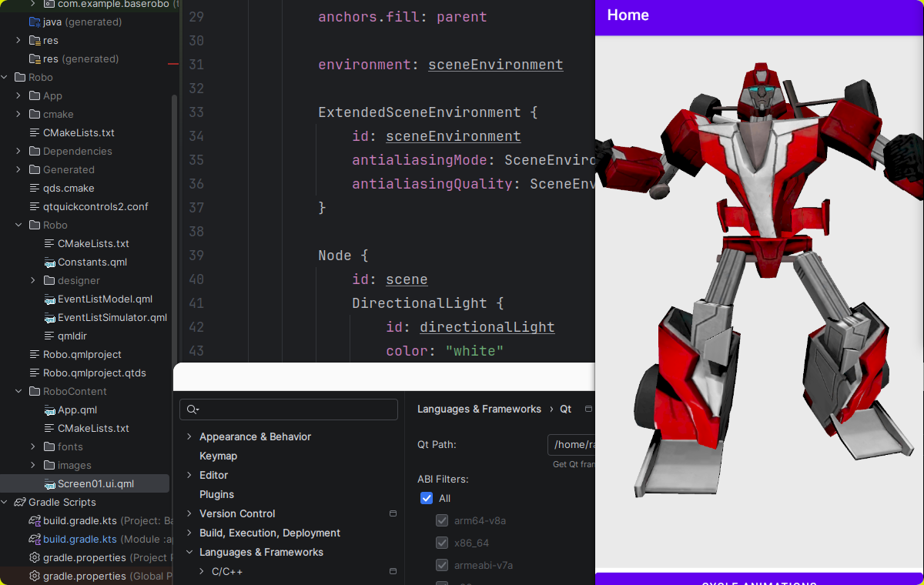Click the EventListSimulator.qml file icon

[x=49, y=317]
